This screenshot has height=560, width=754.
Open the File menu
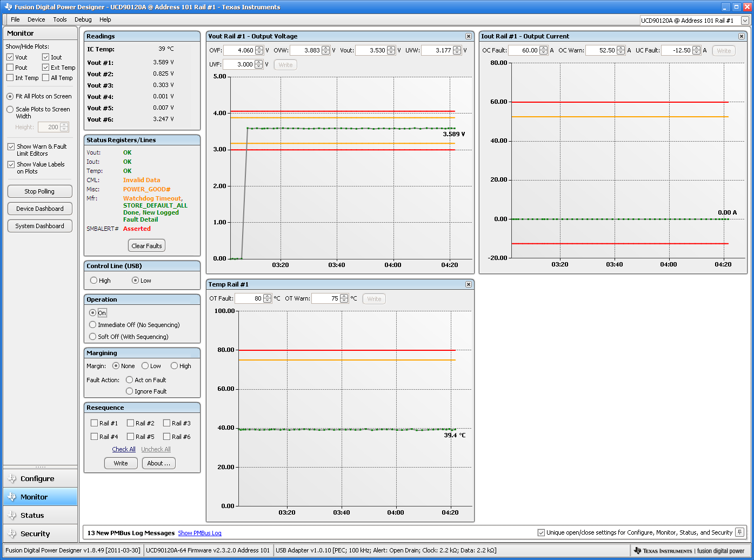[x=15, y=19]
